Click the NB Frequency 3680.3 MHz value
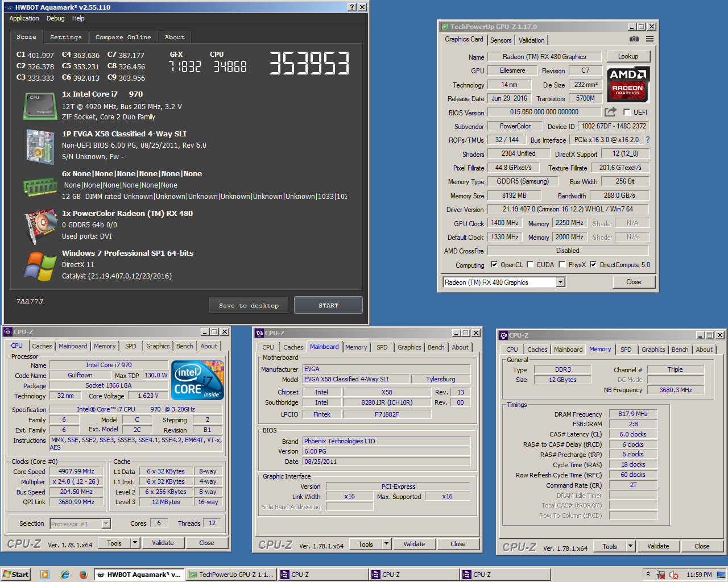This screenshot has width=728, height=582. pyautogui.click(x=676, y=390)
